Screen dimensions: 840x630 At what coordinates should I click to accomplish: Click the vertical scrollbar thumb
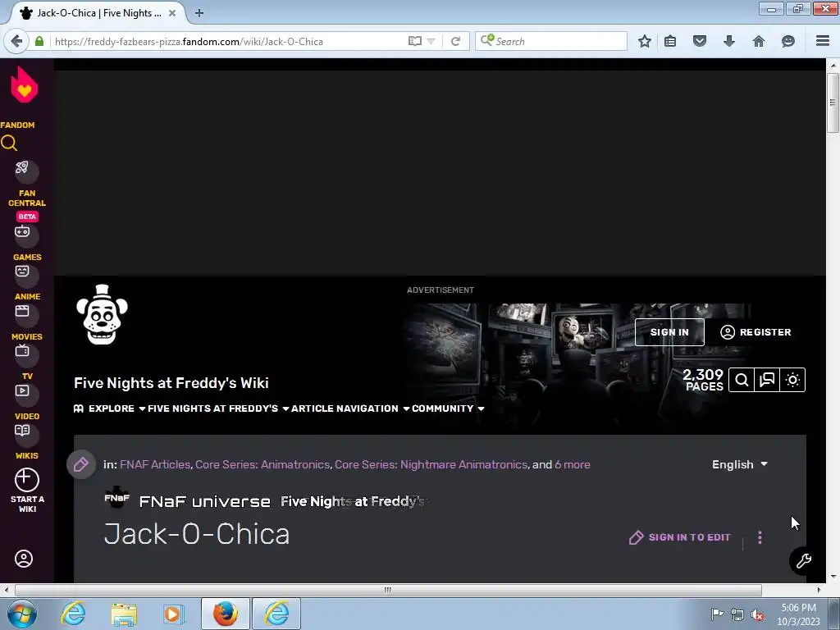pos(833,103)
